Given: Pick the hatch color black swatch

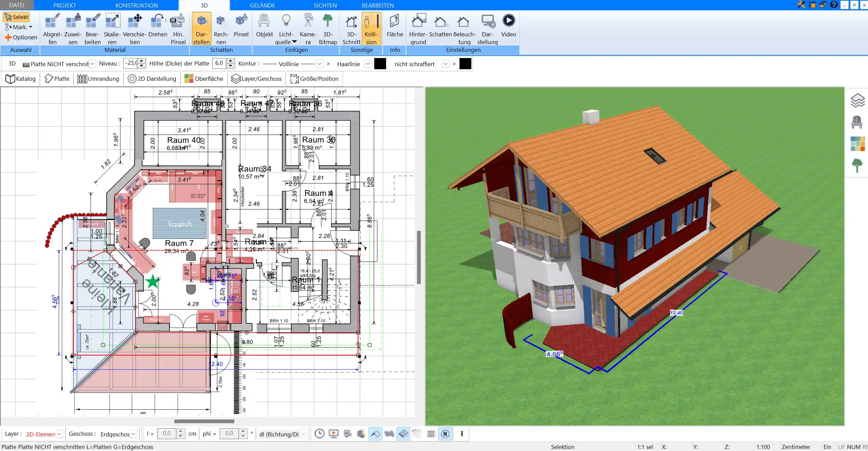Looking at the screenshot, I should 465,64.
